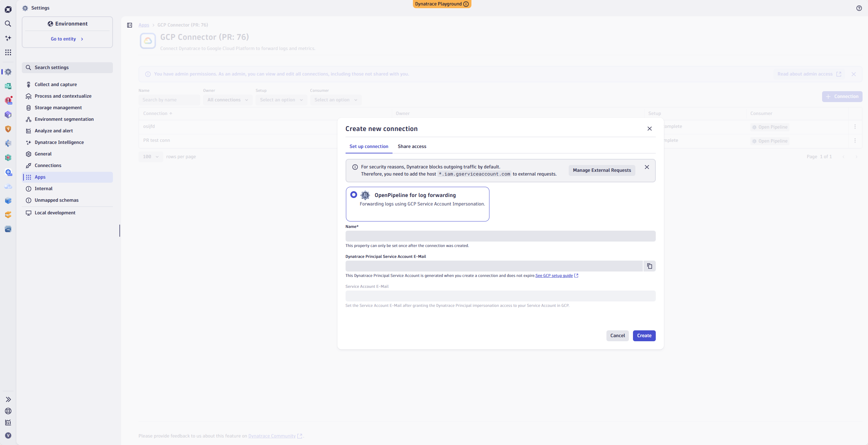This screenshot has height=445, width=868.
Task: Open the blue database drawer app icon
Action: (8, 229)
